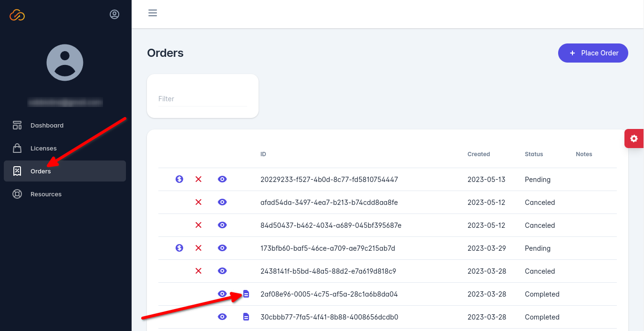View order 20229233 with the eye icon

coord(222,179)
